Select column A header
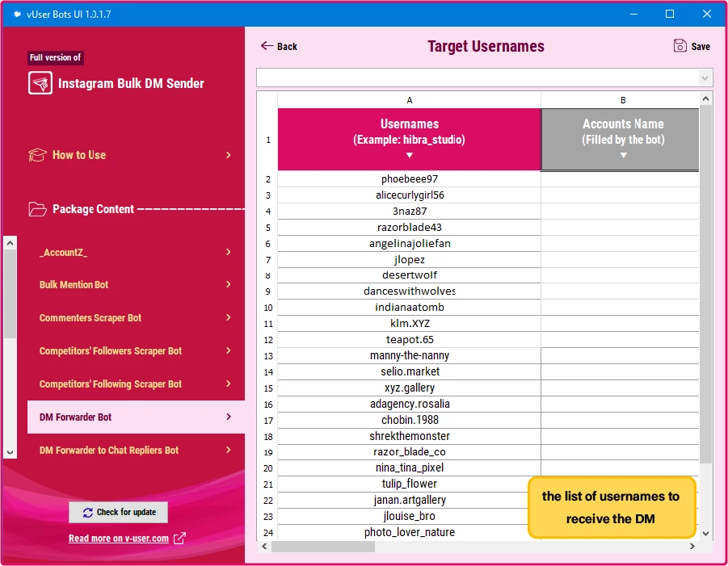Image resolution: width=728 pixels, height=566 pixels. point(409,100)
